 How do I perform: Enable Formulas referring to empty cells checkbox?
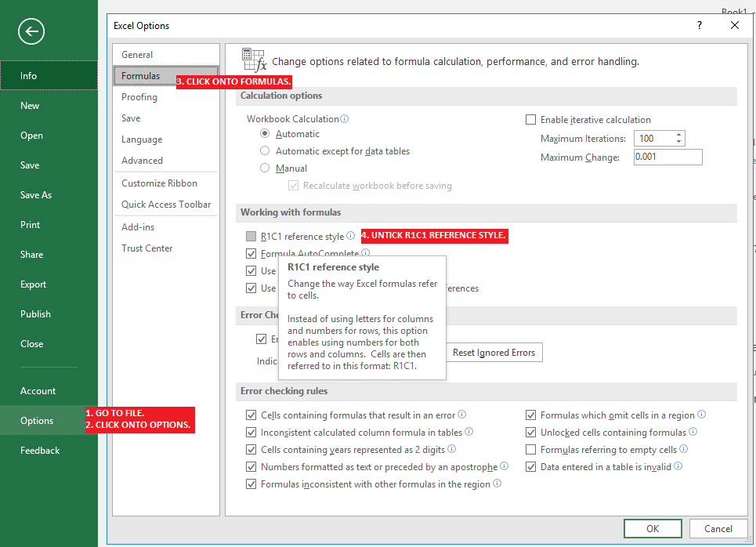[530, 450]
